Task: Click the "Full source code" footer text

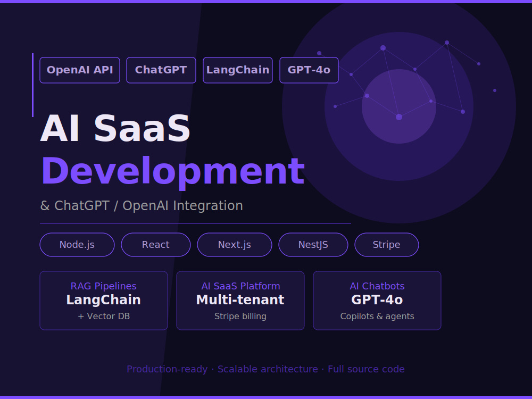Action: coord(366,369)
